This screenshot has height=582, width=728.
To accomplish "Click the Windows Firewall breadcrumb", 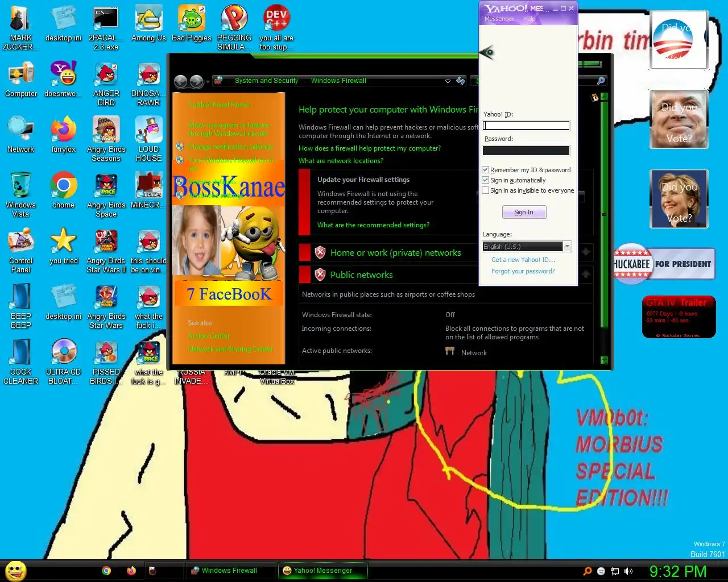I will click(x=338, y=81).
